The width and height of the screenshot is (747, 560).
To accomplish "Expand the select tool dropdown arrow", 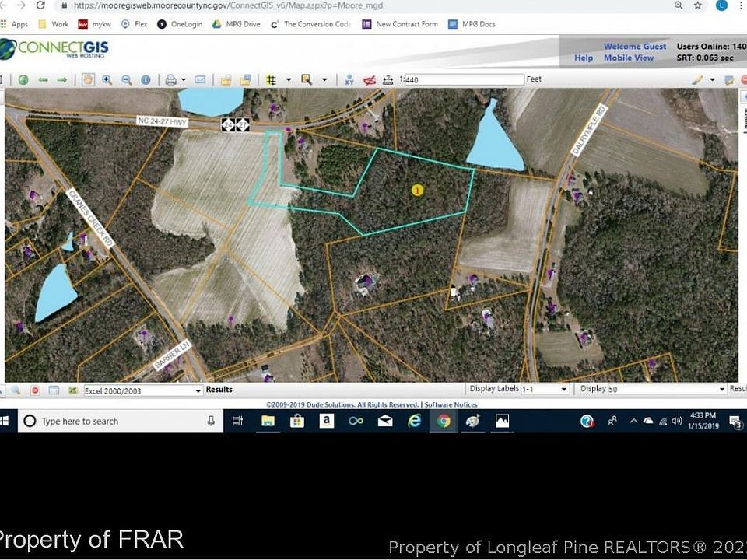I will click(x=288, y=80).
